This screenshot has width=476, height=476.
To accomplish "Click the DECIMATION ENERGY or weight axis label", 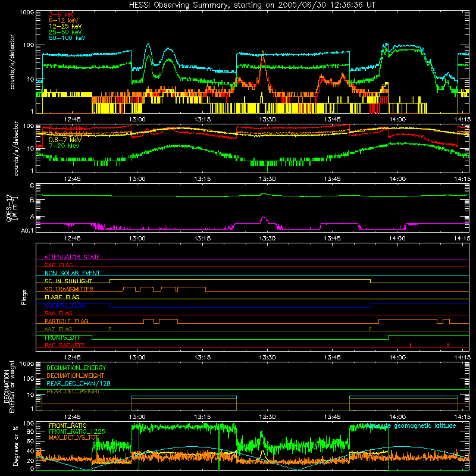I will 9,386.
